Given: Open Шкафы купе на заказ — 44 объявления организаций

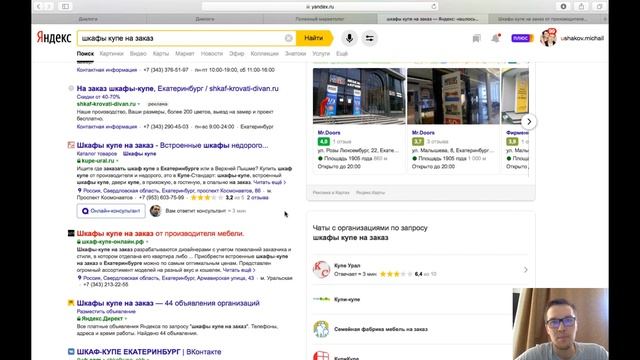Looking at the screenshot, I should click(168, 303).
